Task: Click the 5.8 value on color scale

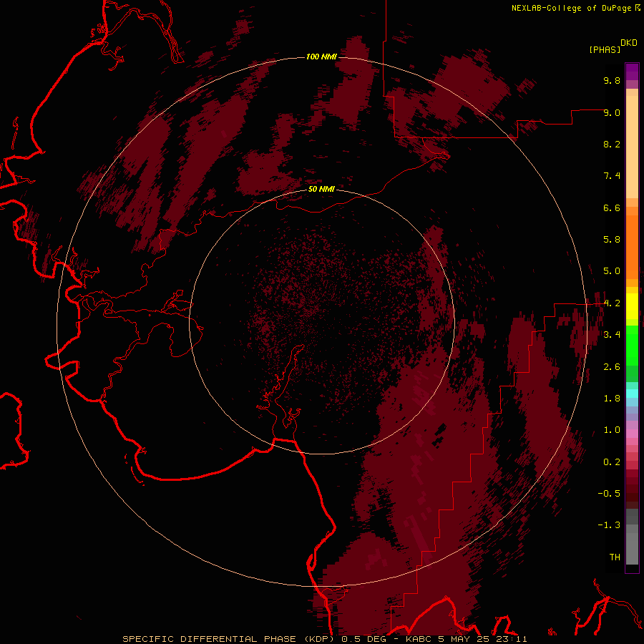Action: (612, 240)
